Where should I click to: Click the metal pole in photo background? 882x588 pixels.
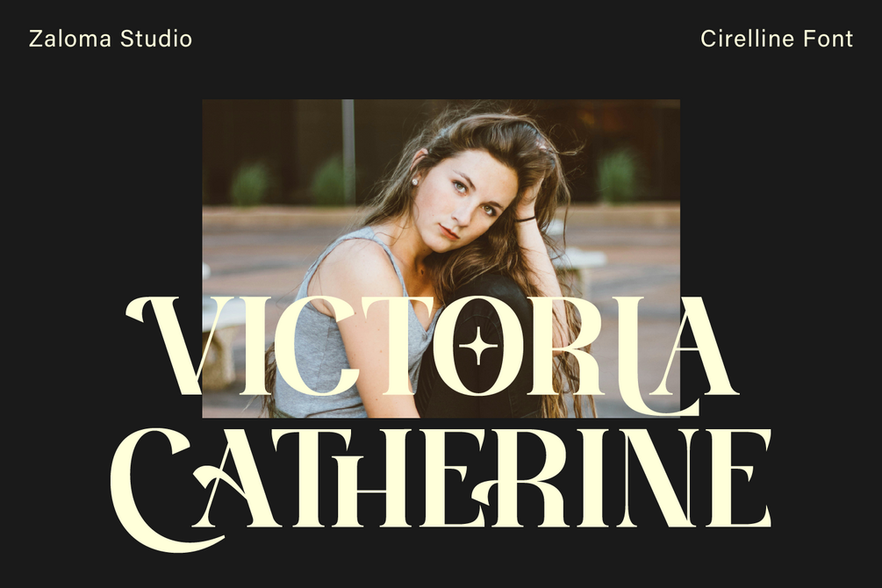pyautogui.click(x=348, y=152)
